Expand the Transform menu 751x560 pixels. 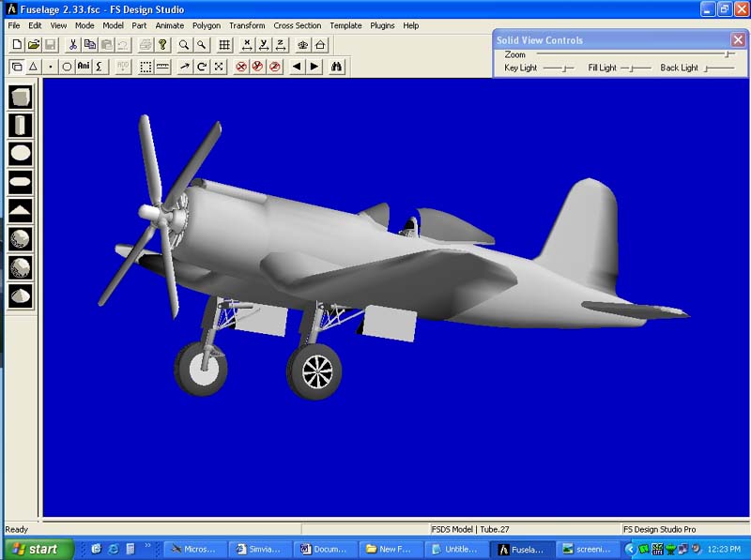pyautogui.click(x=247, y=25)
